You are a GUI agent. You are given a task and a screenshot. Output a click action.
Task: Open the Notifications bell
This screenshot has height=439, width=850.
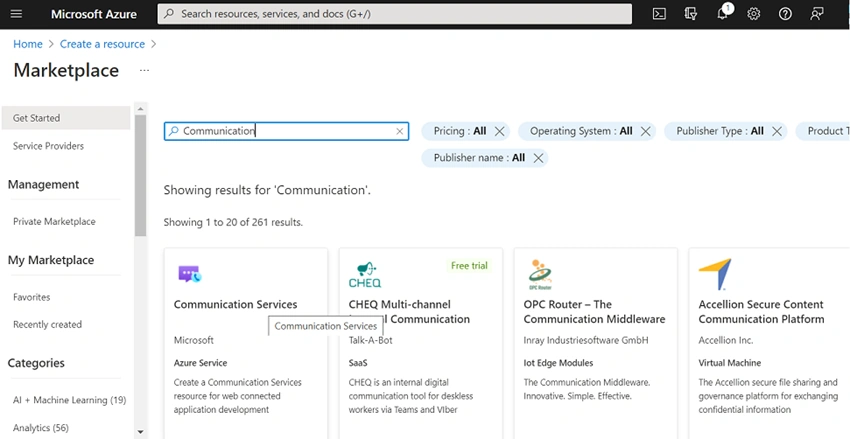[723, 14]
